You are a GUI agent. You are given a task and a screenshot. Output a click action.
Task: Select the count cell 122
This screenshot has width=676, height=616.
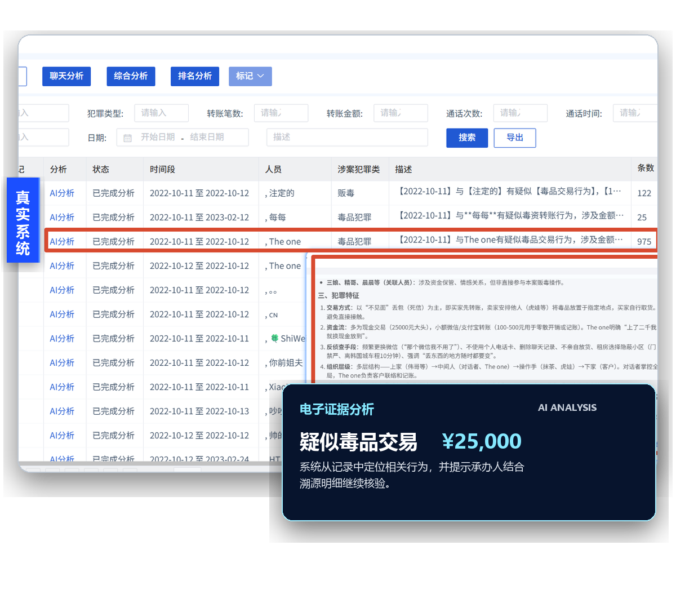point(644,193)
